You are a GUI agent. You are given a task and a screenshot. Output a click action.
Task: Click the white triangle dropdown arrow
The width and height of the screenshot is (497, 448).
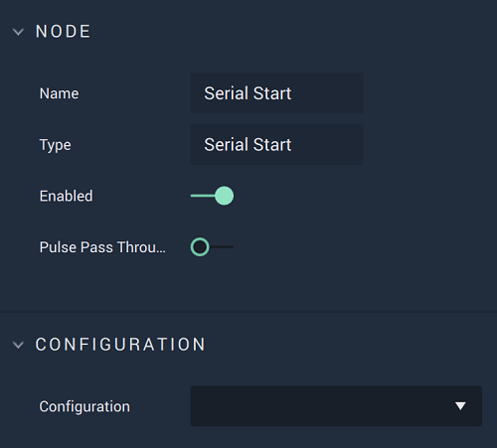pos(460,406)
